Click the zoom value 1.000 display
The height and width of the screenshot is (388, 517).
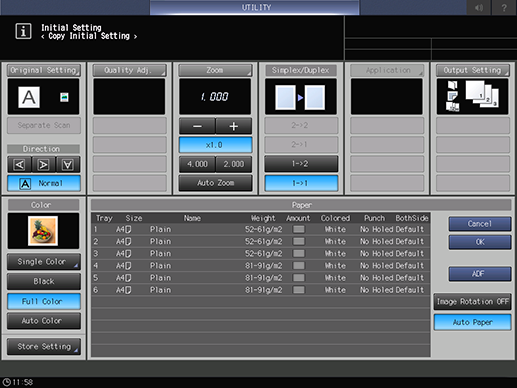pos(215,97)
